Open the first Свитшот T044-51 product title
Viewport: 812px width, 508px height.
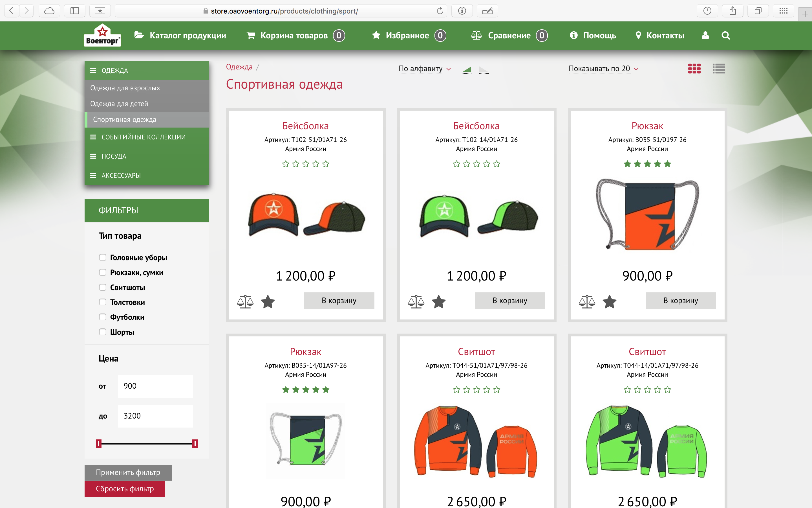coord(476,352)
